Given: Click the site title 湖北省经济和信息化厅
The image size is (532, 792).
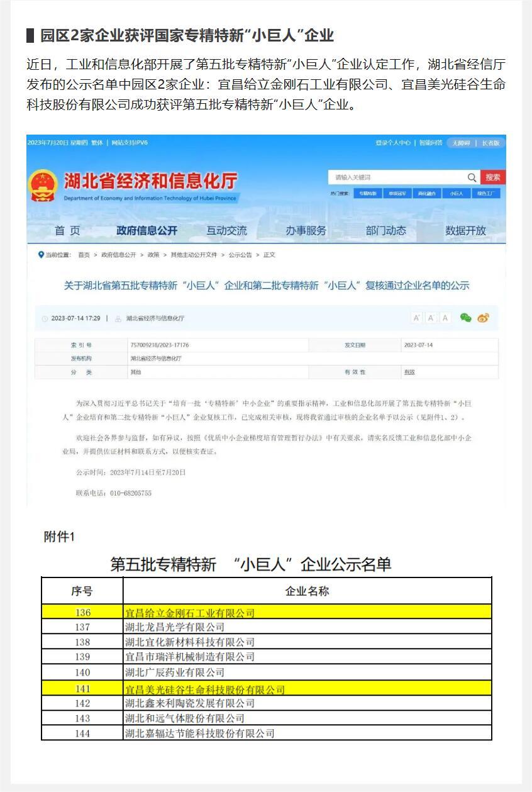Looking at the screenshot, I should [151, 181].
